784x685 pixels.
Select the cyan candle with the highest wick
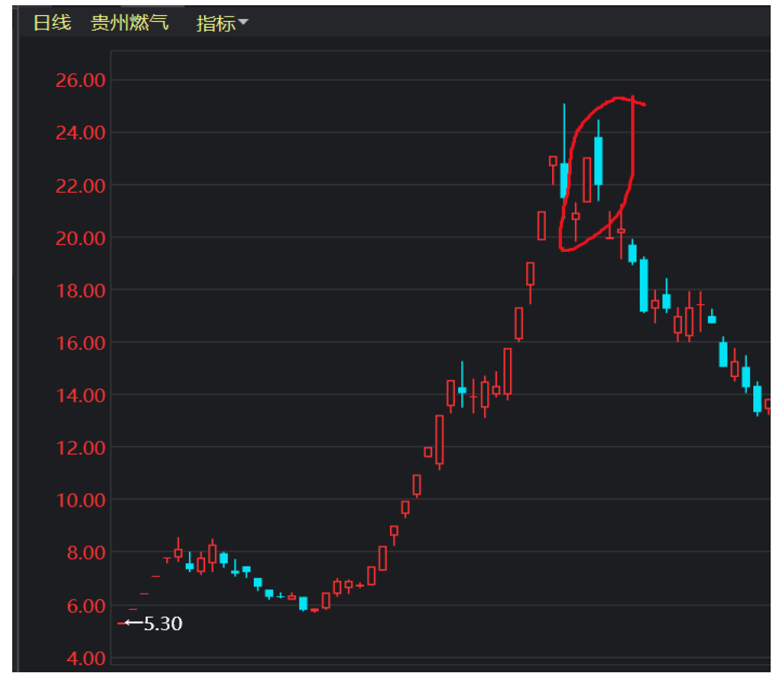(x=564, y=180)
